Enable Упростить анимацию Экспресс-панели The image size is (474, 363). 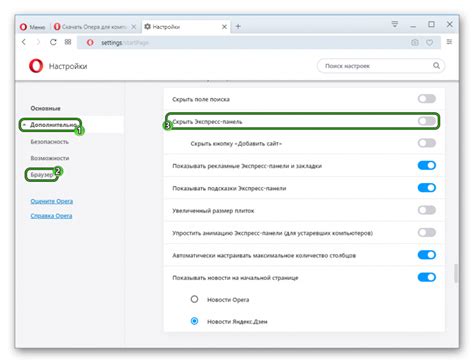coord(427,232)
